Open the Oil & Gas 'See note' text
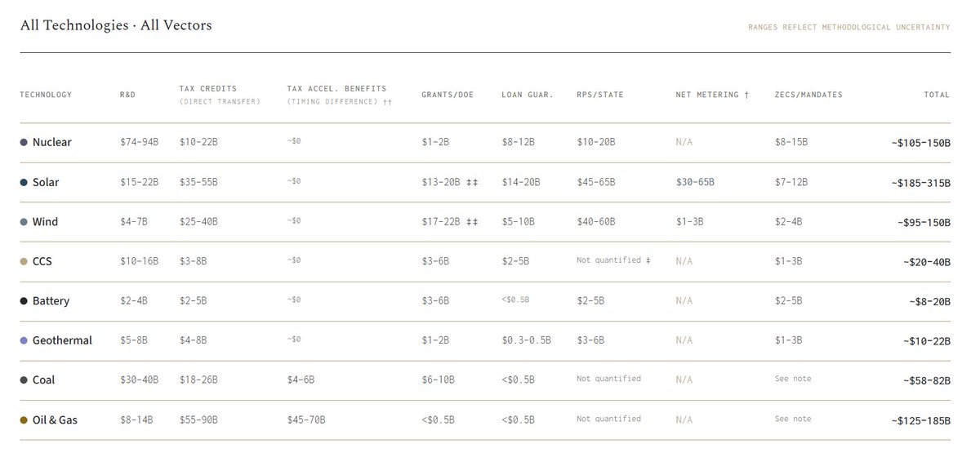The width and height of the screenshot is (980, 453). [x=793, y=419]
